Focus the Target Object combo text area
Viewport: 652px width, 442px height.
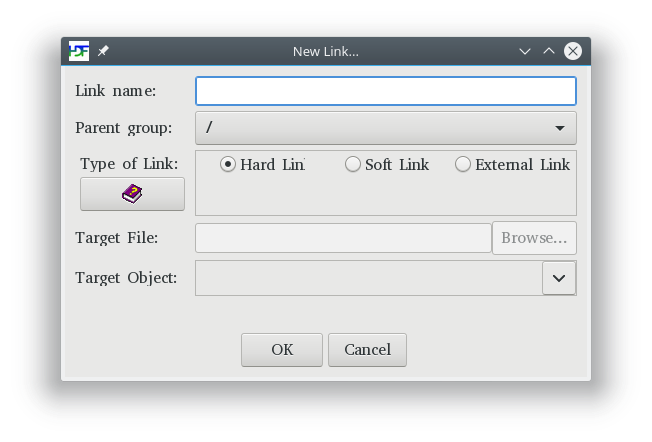(x=369, y=278)
